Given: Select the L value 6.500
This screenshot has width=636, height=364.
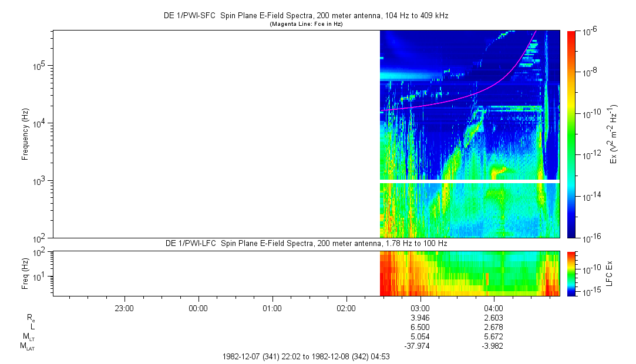Looking at the screenshot, I should 420,327.
